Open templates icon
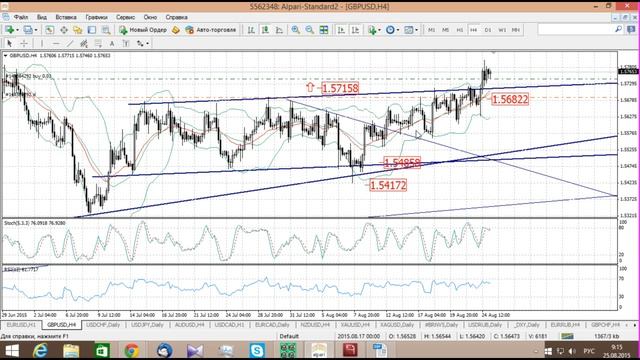The height and width of the screenshot is (360, 640). click(408, 30)
